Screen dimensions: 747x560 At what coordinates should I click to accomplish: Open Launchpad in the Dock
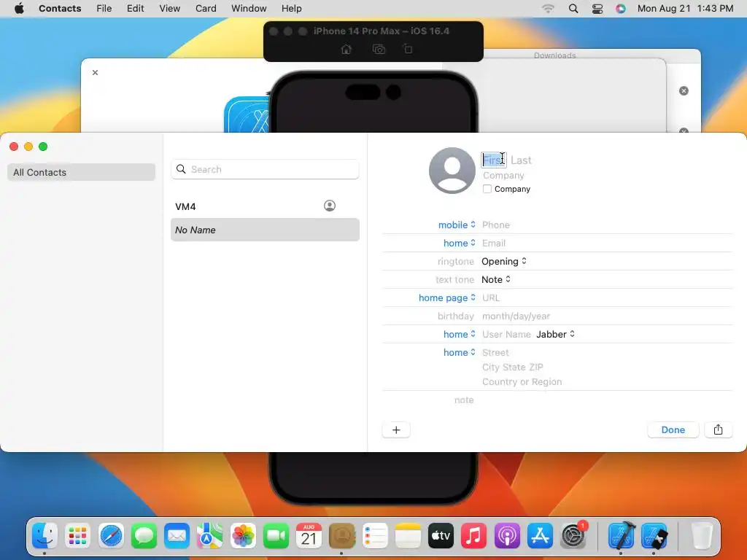click(x=77, y=536)
